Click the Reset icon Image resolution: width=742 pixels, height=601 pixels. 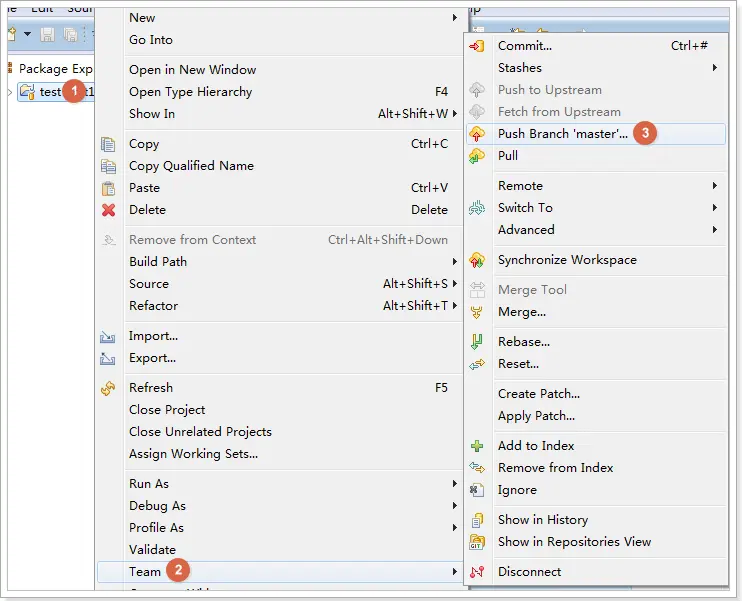[477, 364]
